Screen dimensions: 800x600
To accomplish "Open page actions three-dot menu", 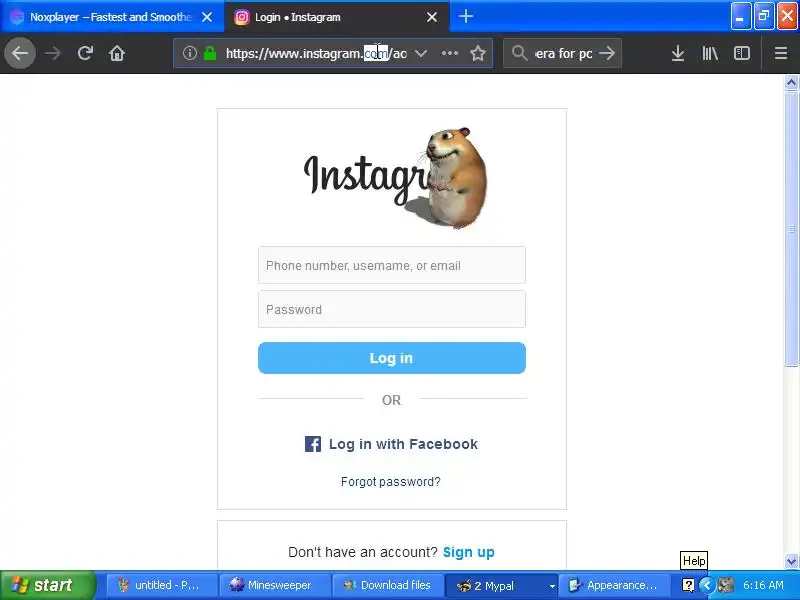I will [x=449, y=53].
